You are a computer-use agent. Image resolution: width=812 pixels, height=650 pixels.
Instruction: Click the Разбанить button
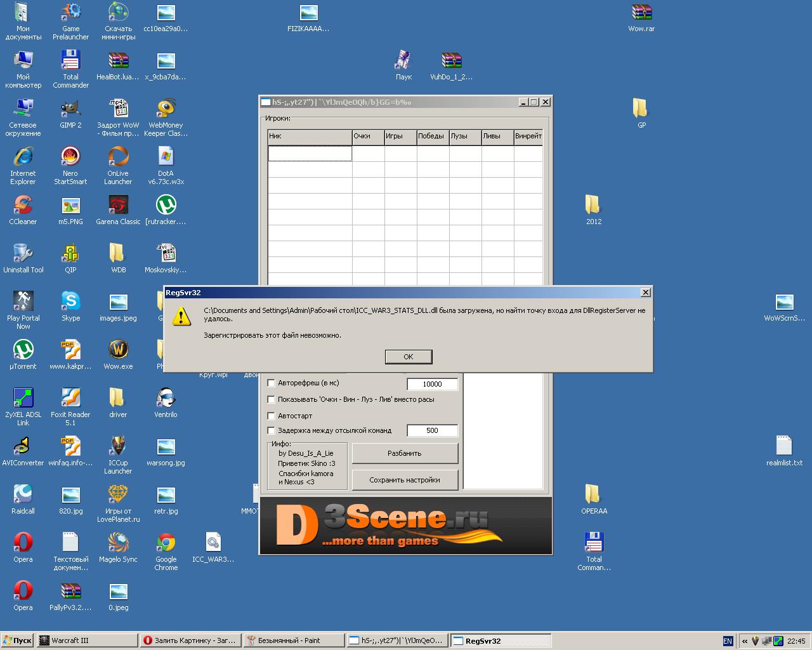coord(405,453)
